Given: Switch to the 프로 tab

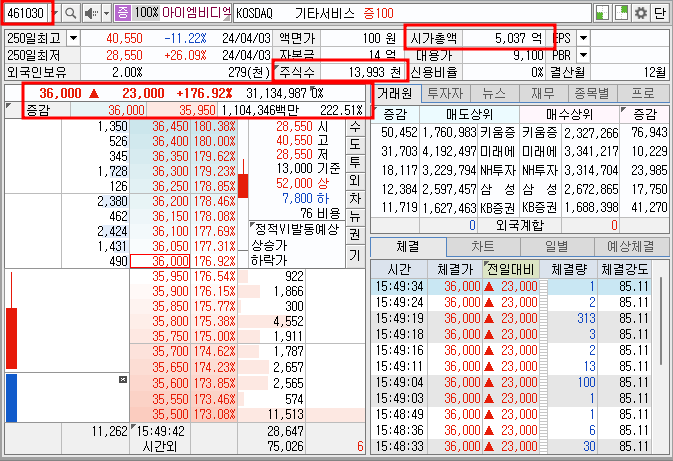Looking at the screenshot, I should click(643, 93).
